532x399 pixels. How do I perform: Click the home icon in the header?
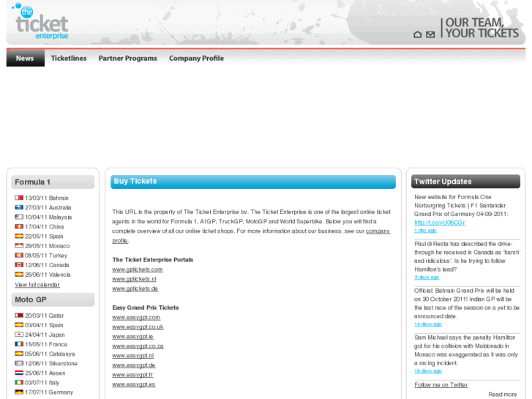[418, 34]
